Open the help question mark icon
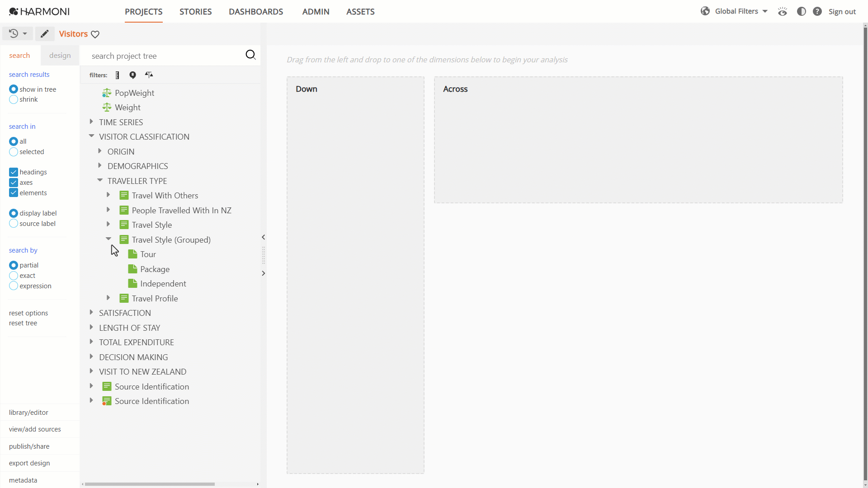The image size is (868, 488). [817, 12]
